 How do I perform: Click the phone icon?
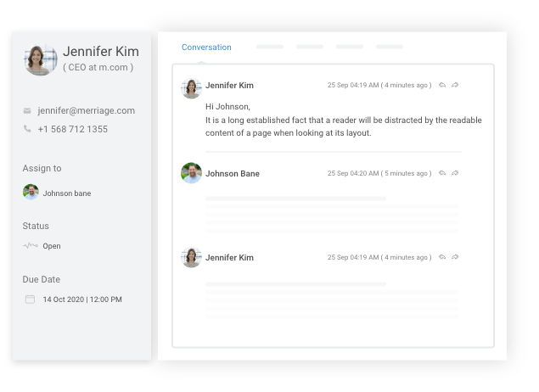pos(27,129)
